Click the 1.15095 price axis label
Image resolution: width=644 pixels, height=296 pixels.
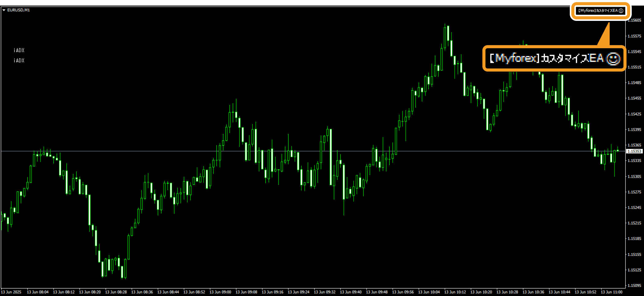tap(634, 286)
